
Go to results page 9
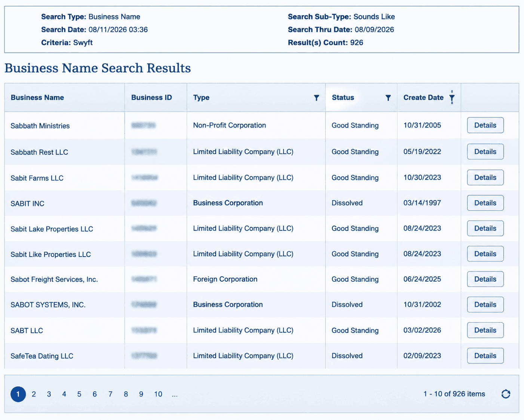tap(141, 394)
